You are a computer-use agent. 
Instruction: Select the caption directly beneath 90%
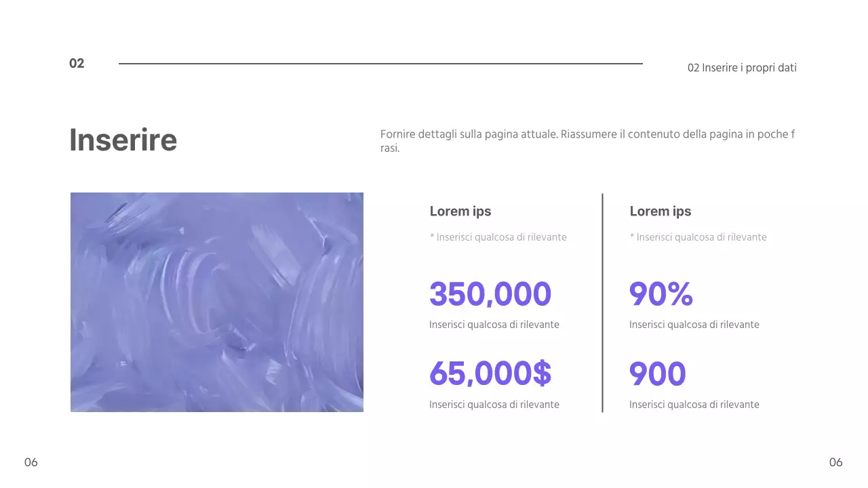pyautogui.click(x=694, y=325)
